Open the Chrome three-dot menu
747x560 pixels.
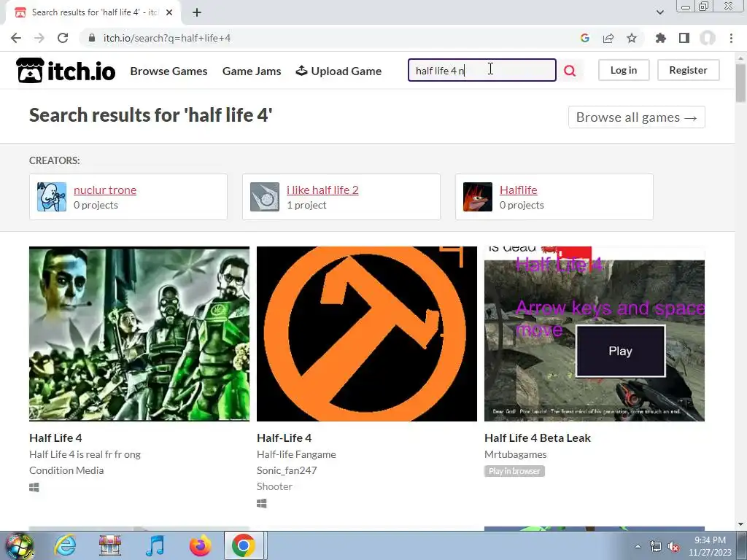coord(731,38)
